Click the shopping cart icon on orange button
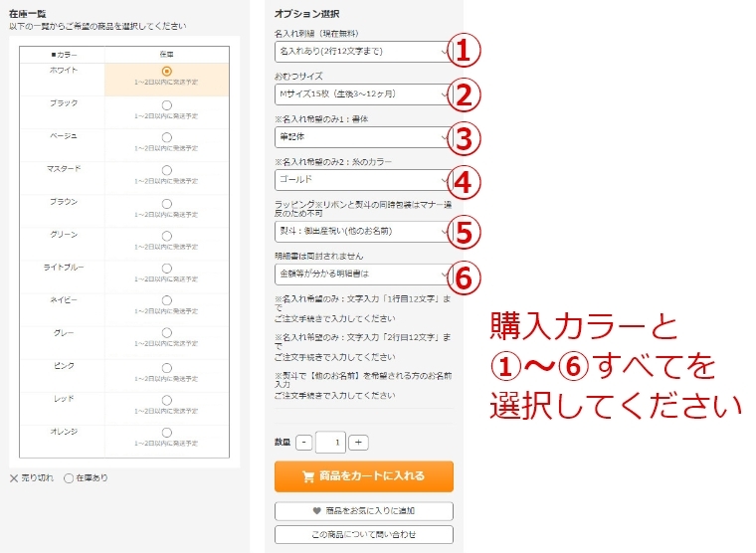The image size is (756, 553). click(308, 476)
